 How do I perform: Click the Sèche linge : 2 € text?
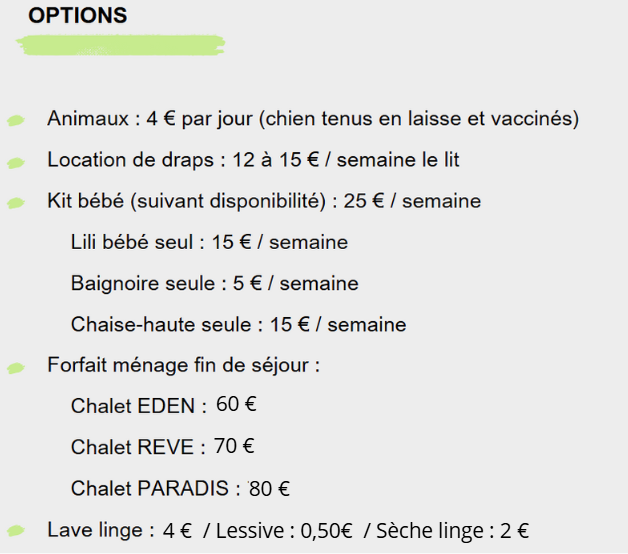(452, 531)
